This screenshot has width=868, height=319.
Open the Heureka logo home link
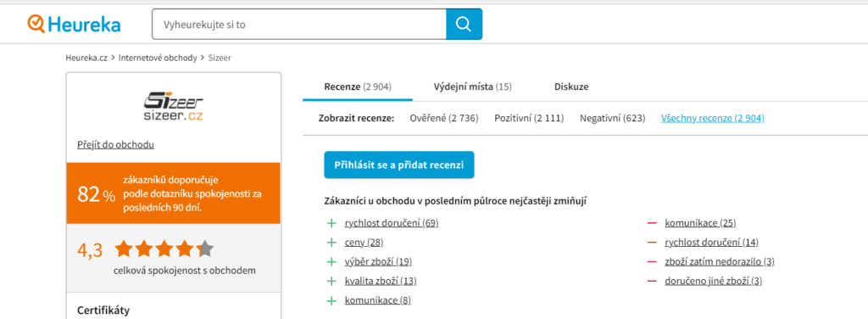tap(74, 24)
